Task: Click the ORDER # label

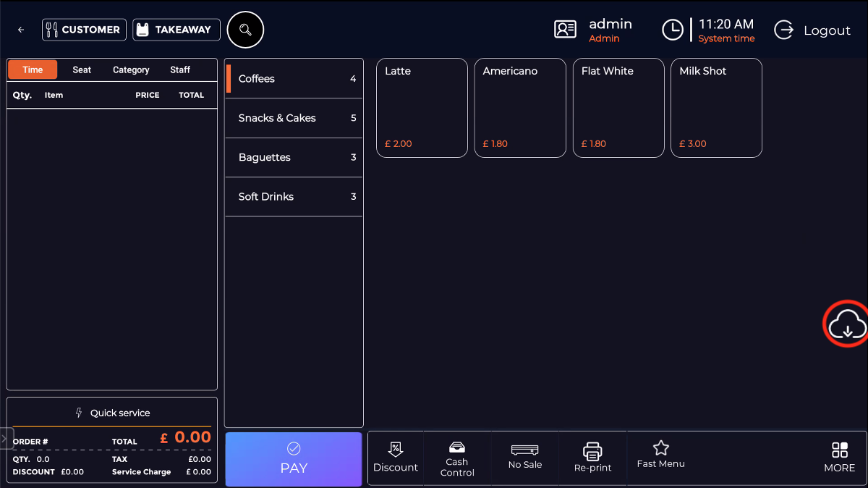Action: tap(30, 442)
